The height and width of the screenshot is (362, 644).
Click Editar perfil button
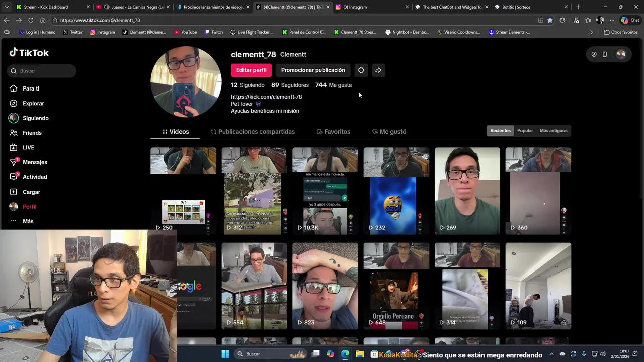pos(251,70)
